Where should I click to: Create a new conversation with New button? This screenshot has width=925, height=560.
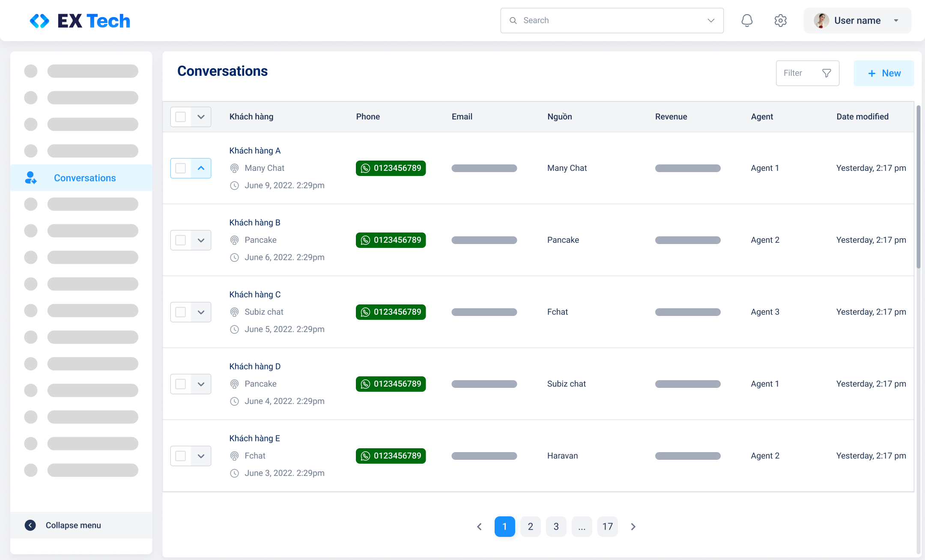[x=883, y=73]
